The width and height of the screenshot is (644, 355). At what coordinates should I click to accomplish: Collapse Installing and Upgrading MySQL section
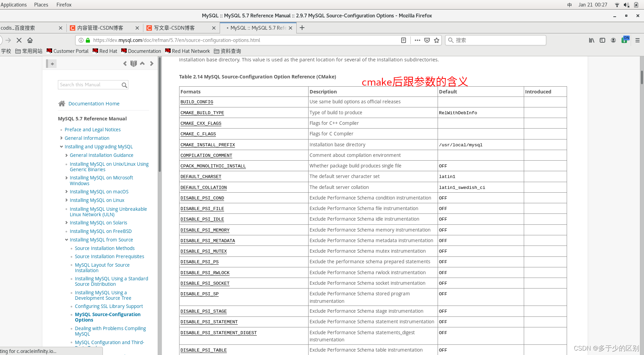(61, 147)
